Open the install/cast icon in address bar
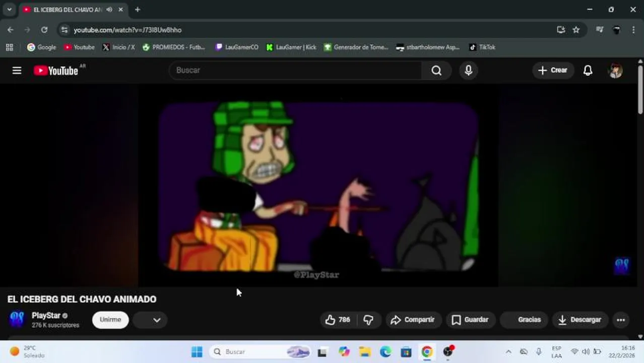Viewport: 644px width, 363px height. (x=561, y=30)
